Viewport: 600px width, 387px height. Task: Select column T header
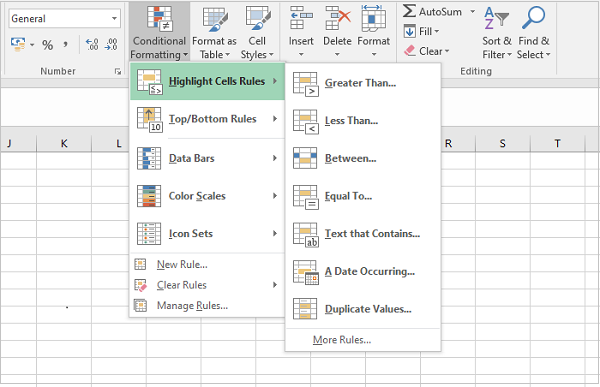click(558, 144)
